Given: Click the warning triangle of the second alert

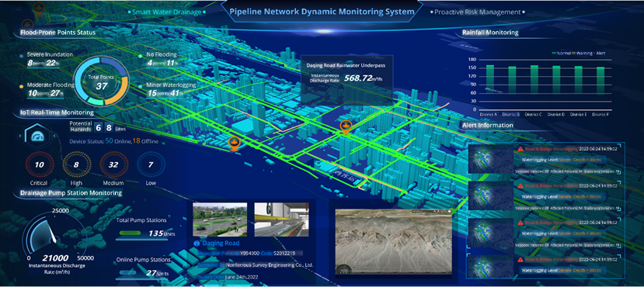Looking at the screenshot, I should click(520, 186).
